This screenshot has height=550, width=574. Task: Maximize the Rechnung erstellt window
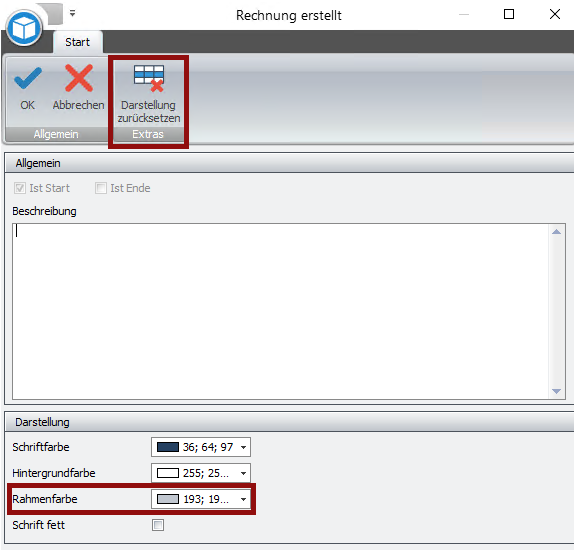tap(509, 14)
